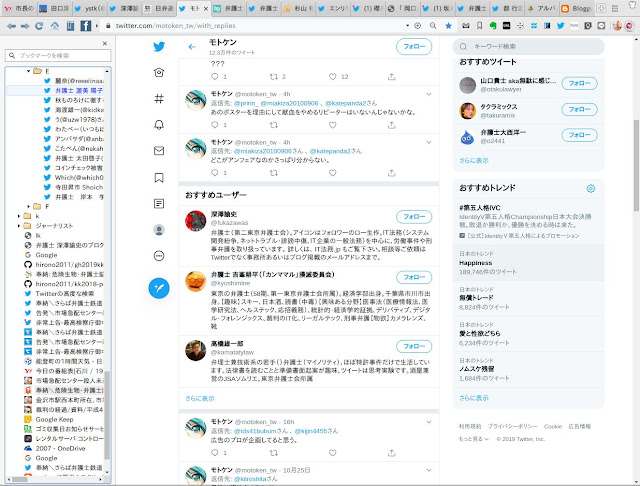Open the プライバシーポリシー footer link
The height and width of the screenshot is (486, 640).
[512, 426]
